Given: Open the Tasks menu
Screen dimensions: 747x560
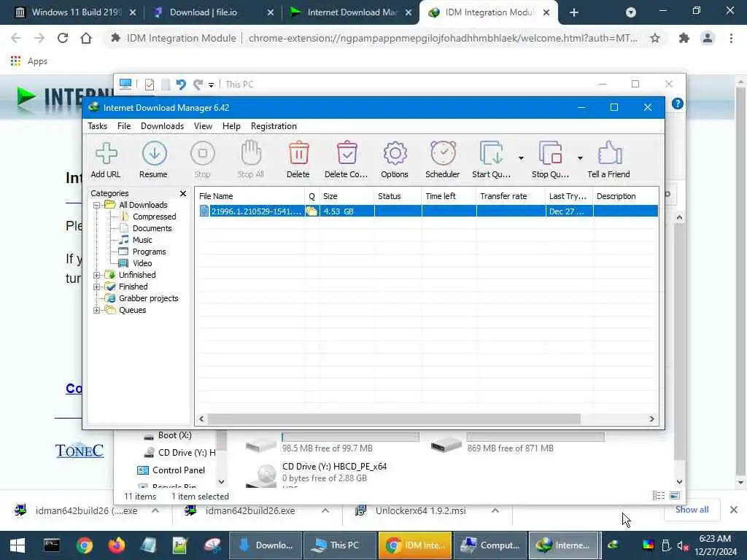Looking at the screenshot, I should (97, 126).
